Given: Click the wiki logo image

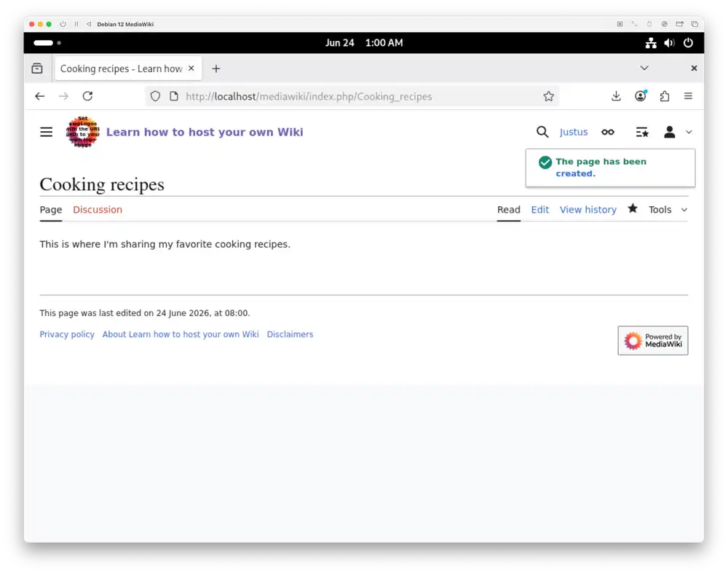Looking at the screenshot, I should coord(83,132).
